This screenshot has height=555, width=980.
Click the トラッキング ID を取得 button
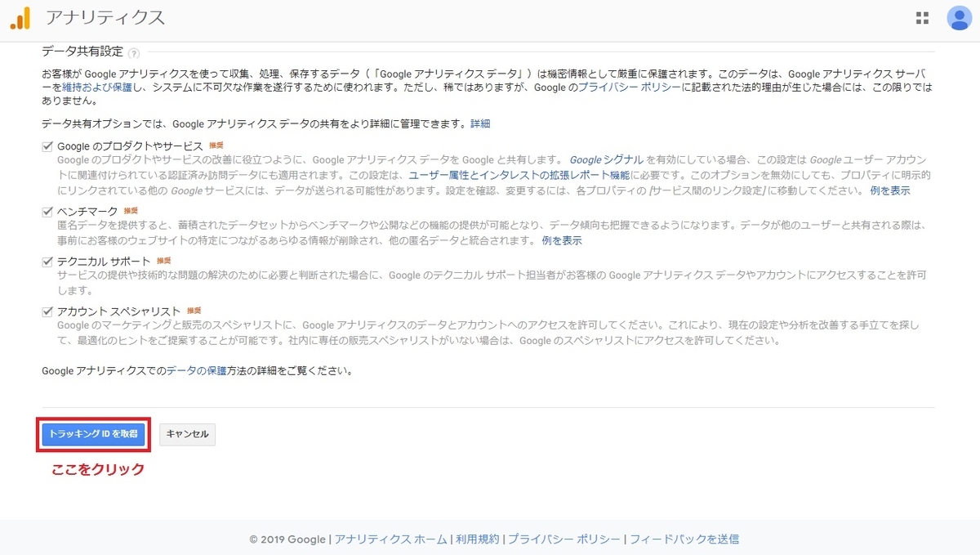[92, 434]
